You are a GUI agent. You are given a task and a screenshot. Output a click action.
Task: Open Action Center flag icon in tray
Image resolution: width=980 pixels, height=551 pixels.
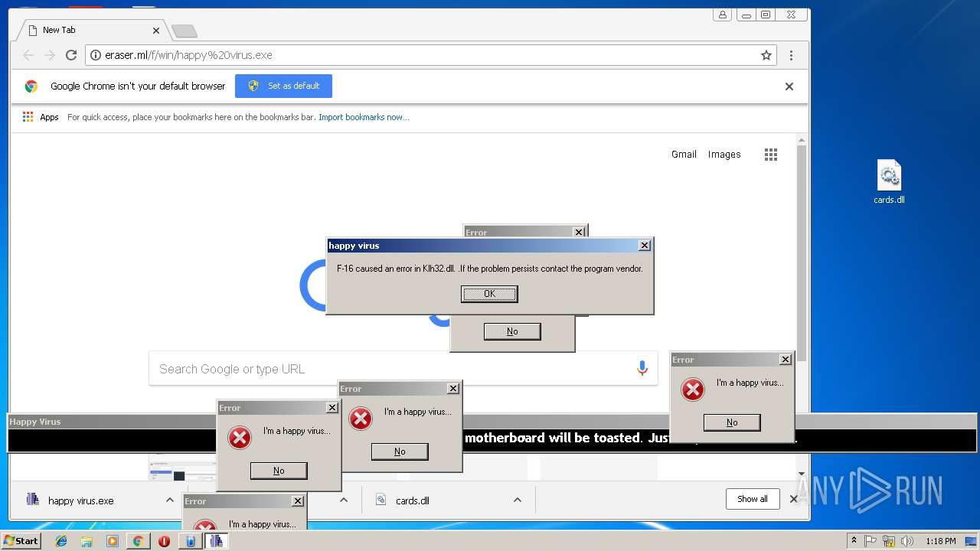[871, 541]
